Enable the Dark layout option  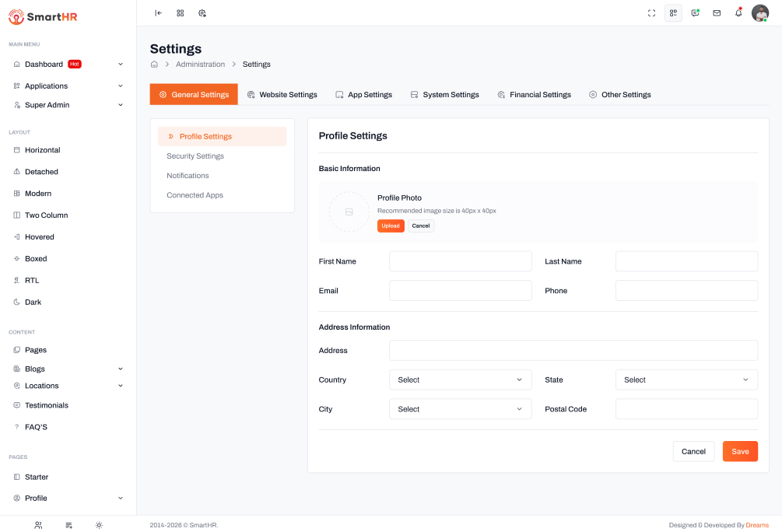coord(33,303)
